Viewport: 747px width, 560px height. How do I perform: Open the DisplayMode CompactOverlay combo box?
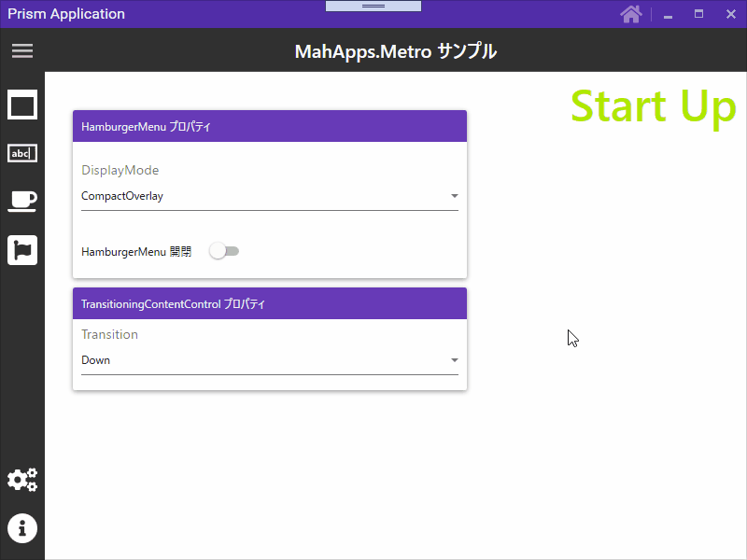[x=270, y=196]
